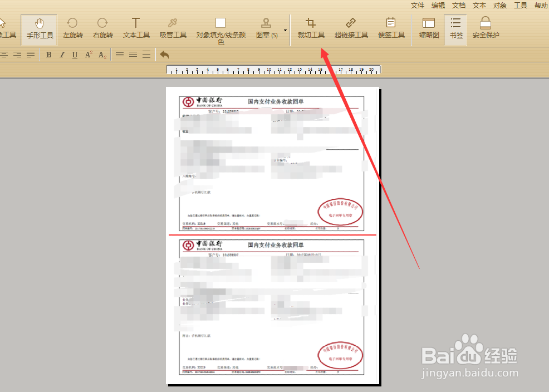Select the 文本工具 text tool
The height and width of the screenshot is (392, 549).
coord(136,29)
